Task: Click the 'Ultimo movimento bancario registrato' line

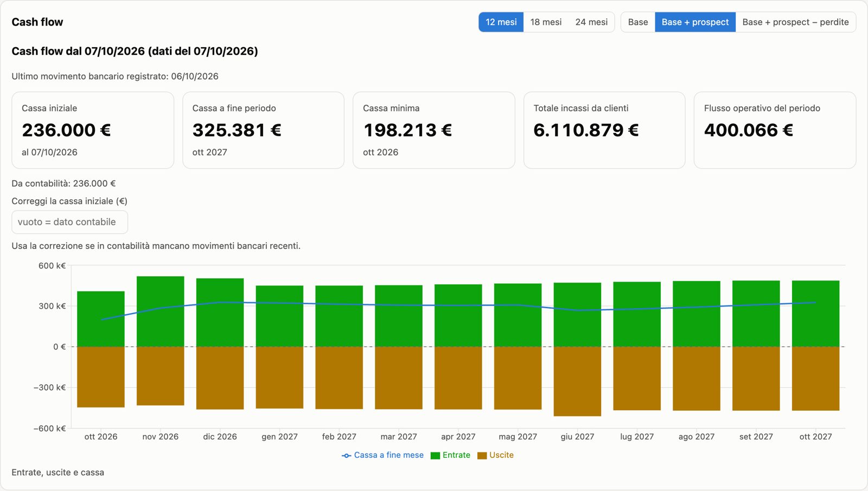Action: point(115,76)
